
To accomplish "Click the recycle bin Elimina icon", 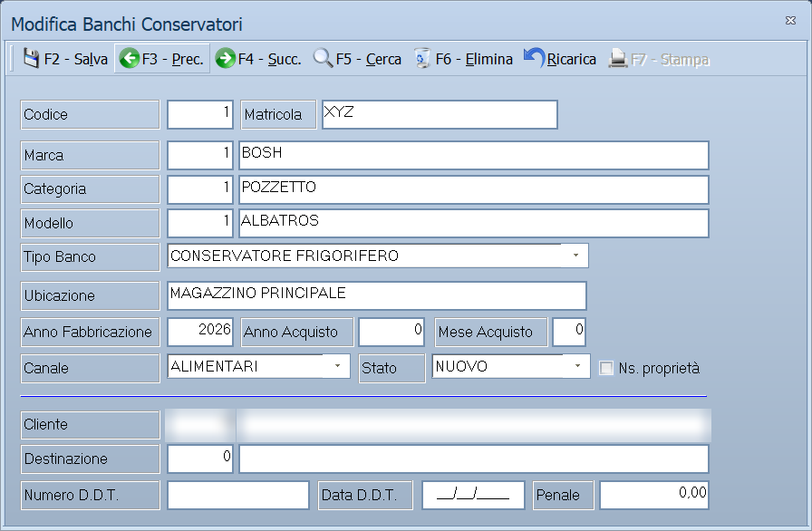I will (x=422, y=59).
